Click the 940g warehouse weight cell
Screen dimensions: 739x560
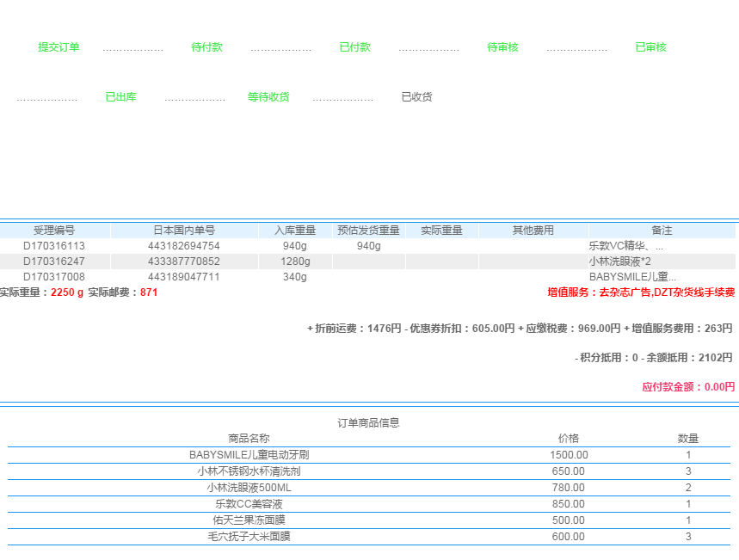click(x=295, y=246)
